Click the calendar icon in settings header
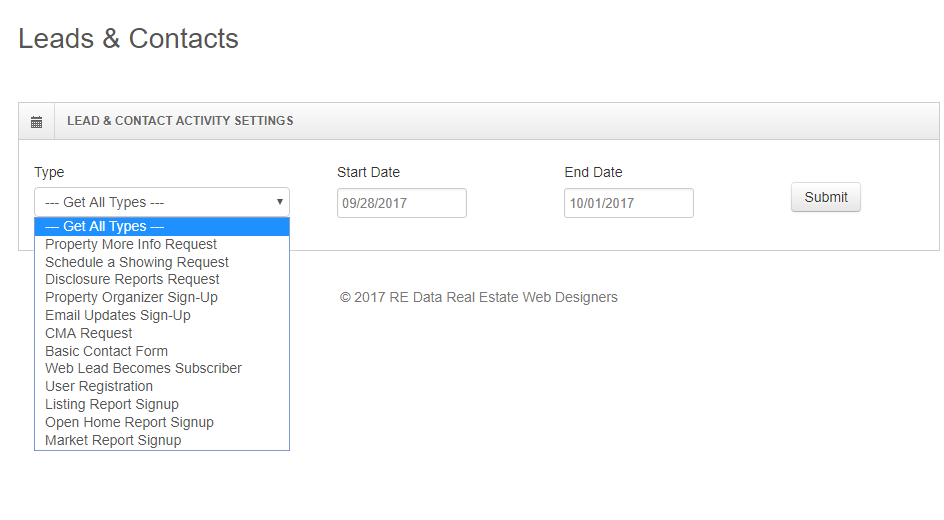This screenshot has width=944, height=520. (37, 122)
